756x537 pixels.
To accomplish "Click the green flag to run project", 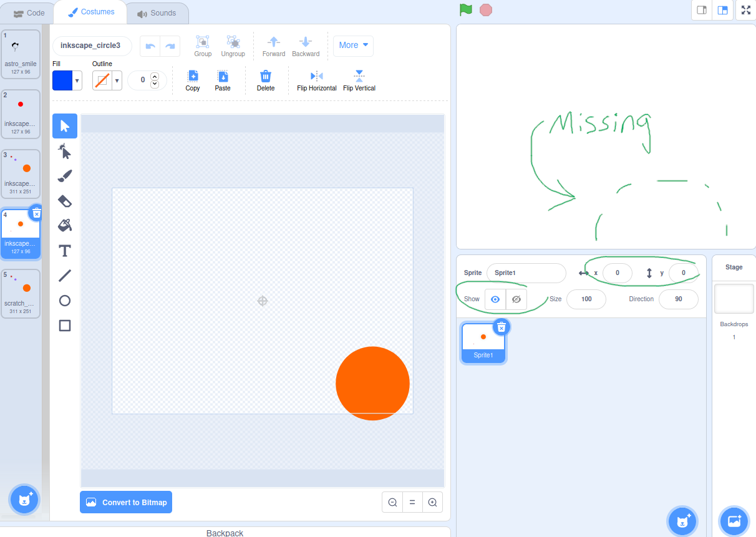I will pyautogui.click(x=465, y=10).
